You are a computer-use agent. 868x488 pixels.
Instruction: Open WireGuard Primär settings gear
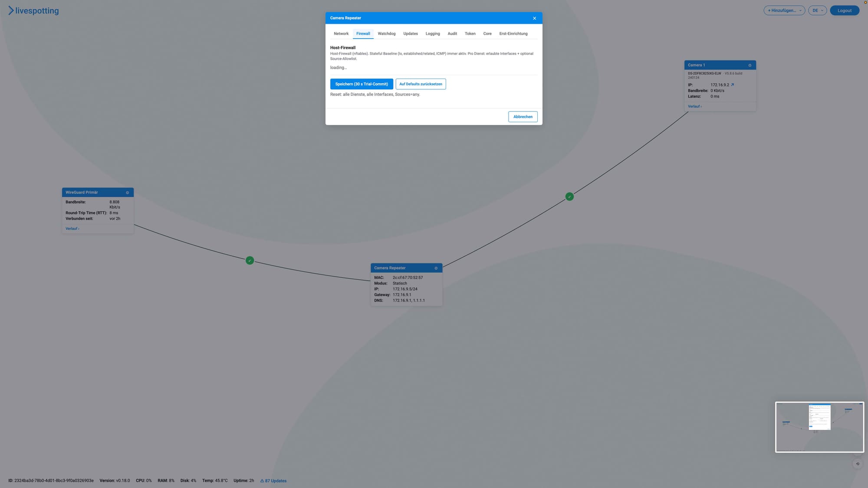127,193
